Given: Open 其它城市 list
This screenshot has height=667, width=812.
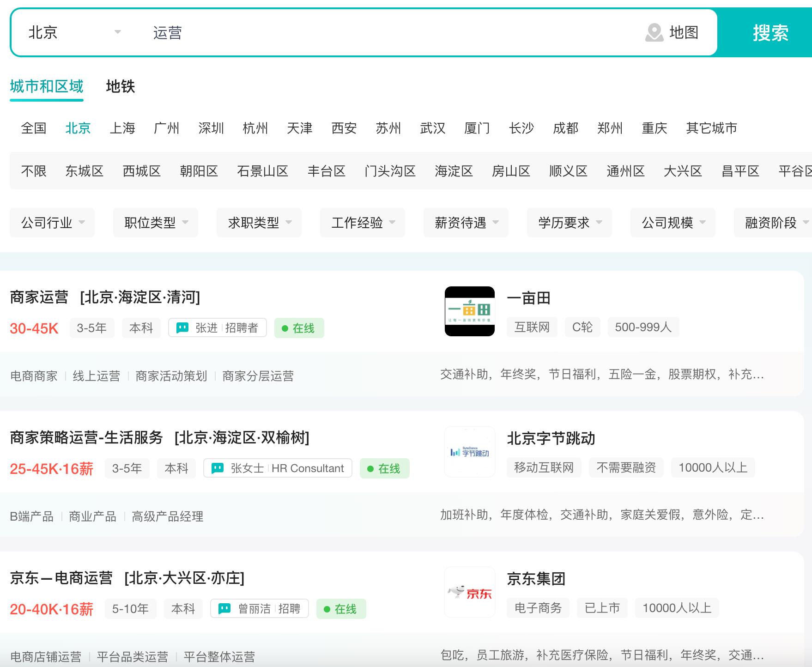Looking at the screenshot, I should click(712, 128).
